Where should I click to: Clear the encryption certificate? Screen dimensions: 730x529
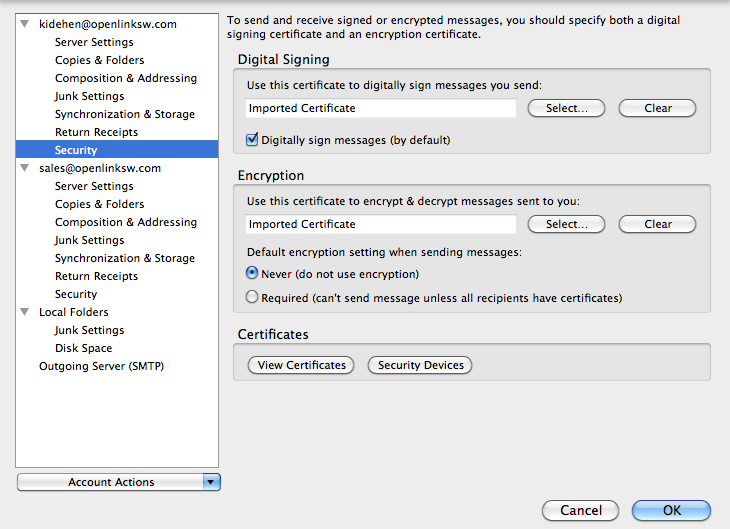[657, 224]
